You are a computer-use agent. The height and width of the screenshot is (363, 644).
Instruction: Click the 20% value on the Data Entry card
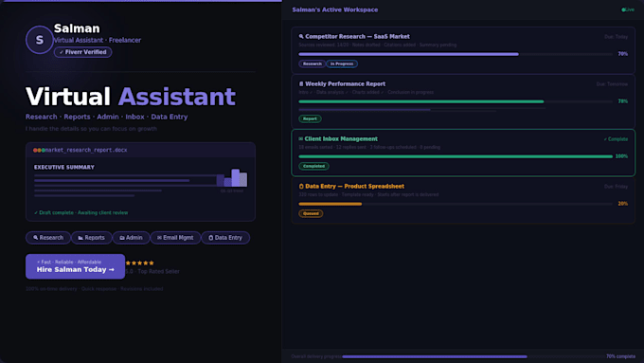click(x=623, y=204)
